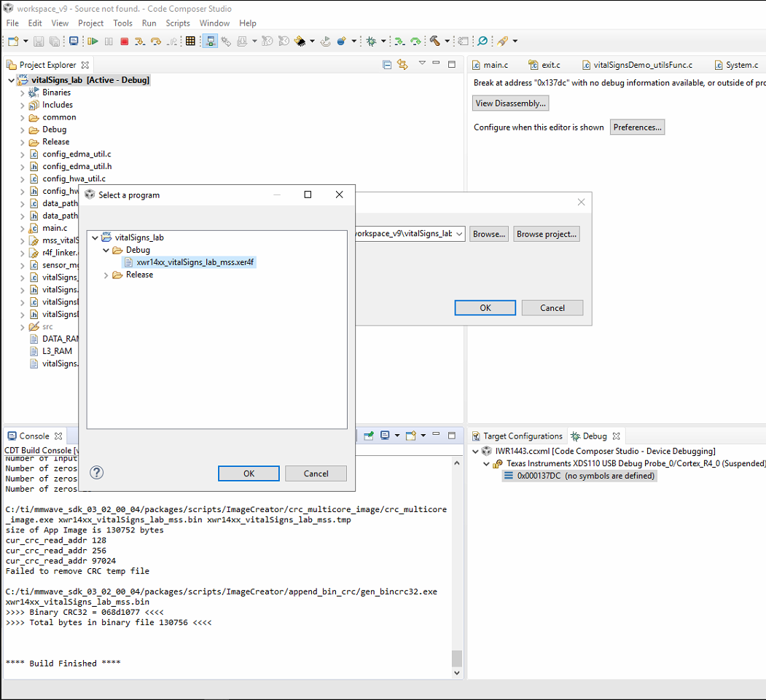The width and height of the screenshot is (766, 700).
Task: Suspend the target using the pause icon
Action: 109,42
